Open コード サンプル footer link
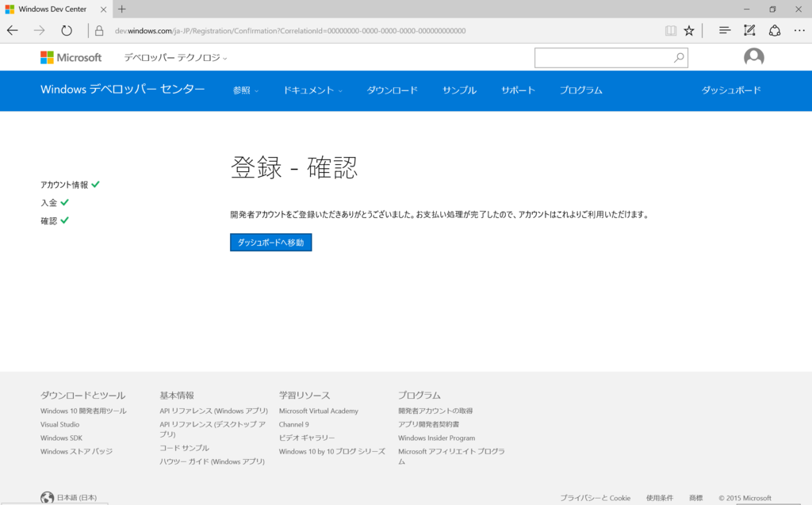 [184, 447]
